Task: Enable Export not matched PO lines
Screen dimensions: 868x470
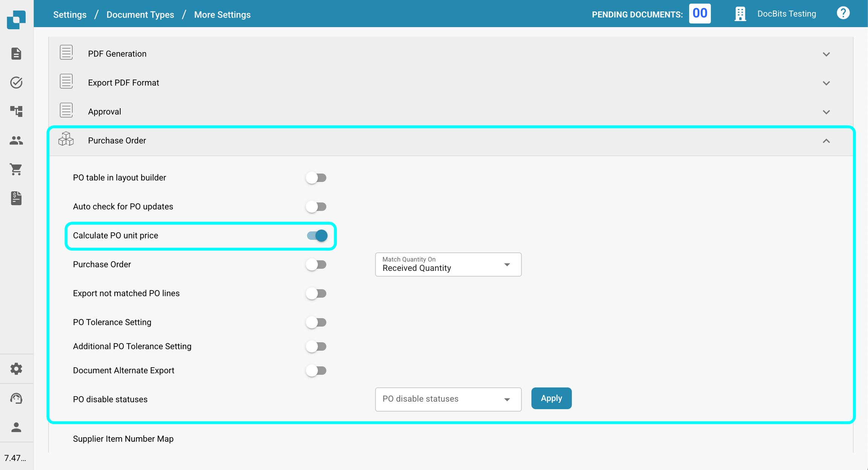Action: click(x=316, y=293)
